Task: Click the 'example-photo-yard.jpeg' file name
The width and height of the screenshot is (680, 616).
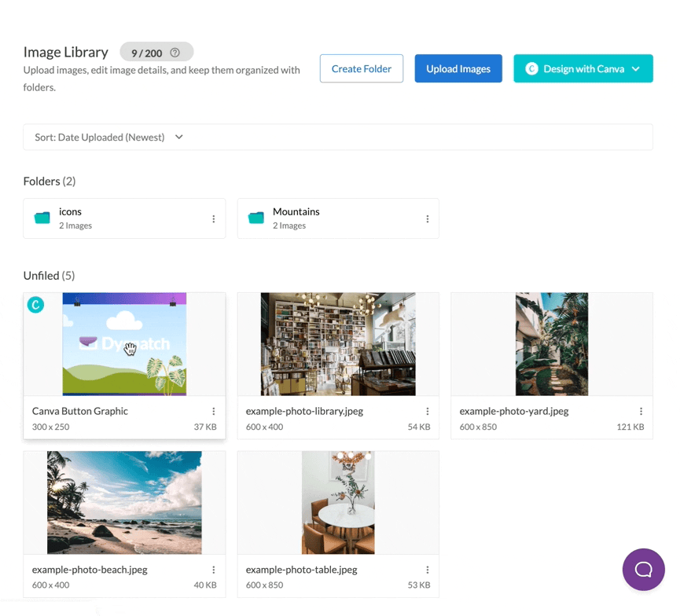Action: coord(514,411)
